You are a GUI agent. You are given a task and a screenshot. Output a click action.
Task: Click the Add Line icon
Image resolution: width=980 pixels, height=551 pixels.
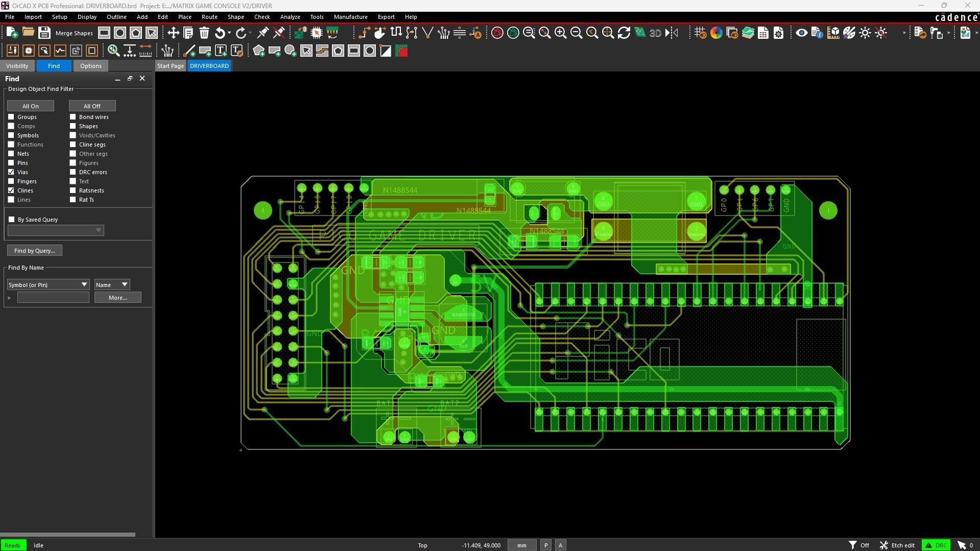pos(189,51)
